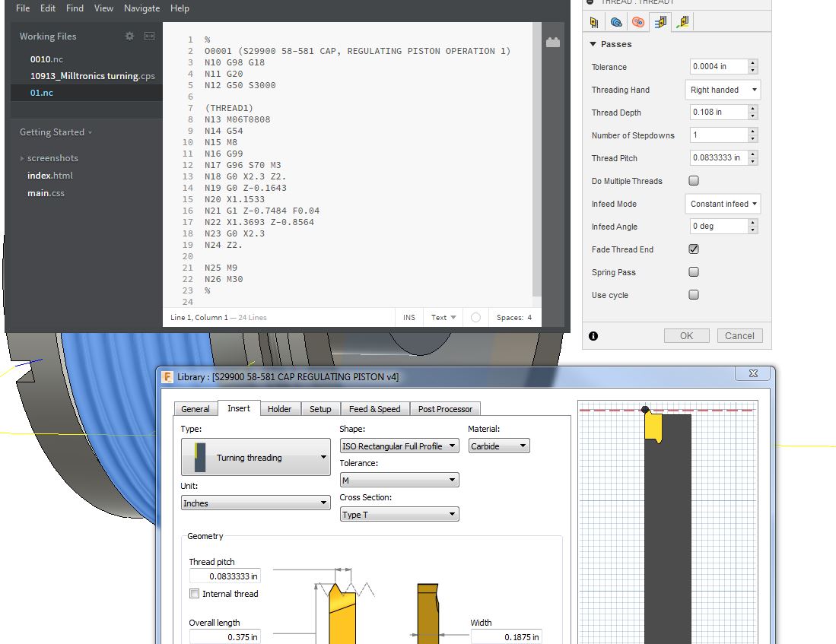Click the Spaces: 4 indentation setting
This screenshot has height=644, width=836.
(514, 317)
